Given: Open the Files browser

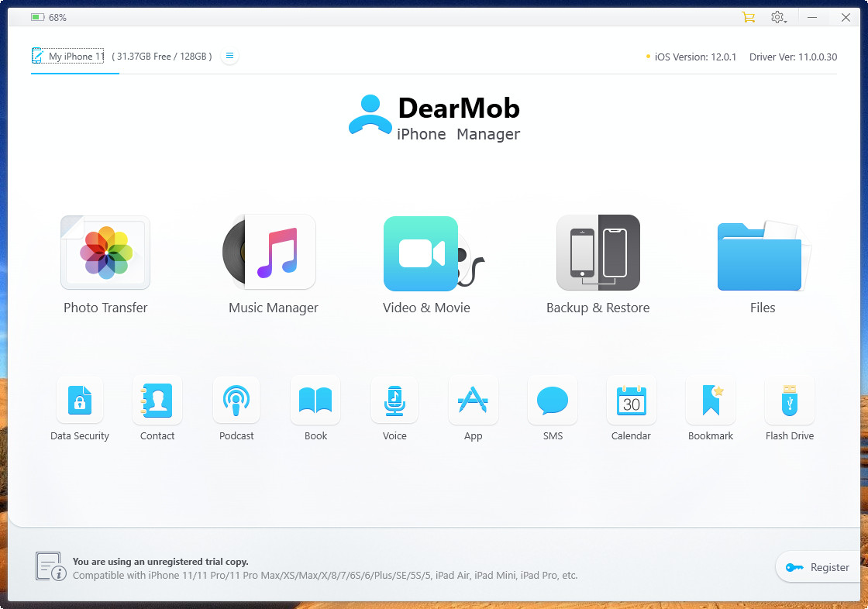Looking at the screenshot, I should point(763,253).
